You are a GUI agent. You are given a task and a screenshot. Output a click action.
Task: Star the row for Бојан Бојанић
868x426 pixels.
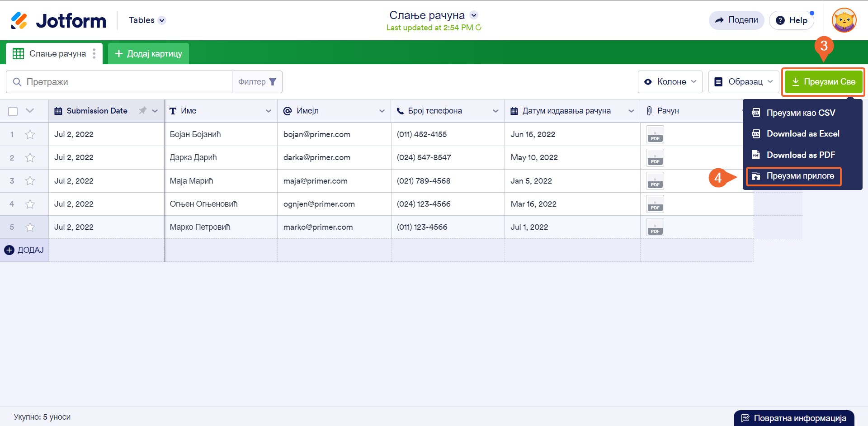[x=30, y=134]
